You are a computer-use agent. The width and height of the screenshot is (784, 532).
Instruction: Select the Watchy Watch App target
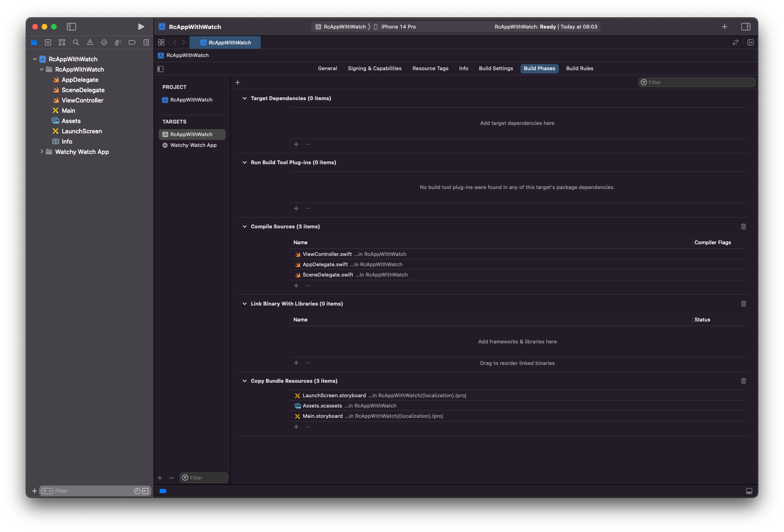pyautogui.click(x=193, y=145)
